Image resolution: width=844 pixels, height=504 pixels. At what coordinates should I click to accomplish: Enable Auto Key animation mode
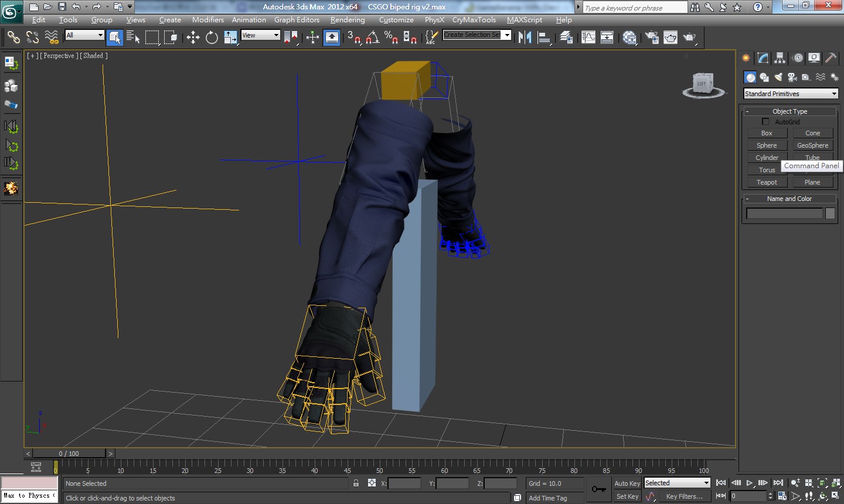(x=627, y=483)
